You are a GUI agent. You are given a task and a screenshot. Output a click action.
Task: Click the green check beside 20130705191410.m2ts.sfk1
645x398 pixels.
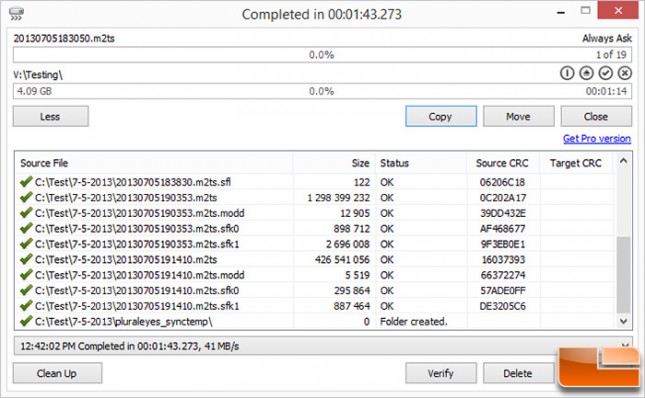point(26,305)
